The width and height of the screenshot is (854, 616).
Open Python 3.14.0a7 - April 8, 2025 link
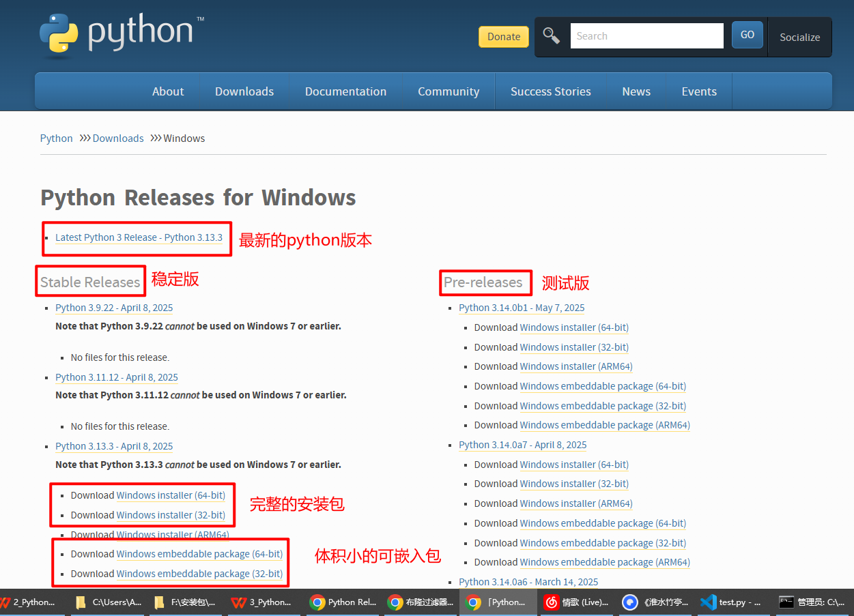point(523,445)
